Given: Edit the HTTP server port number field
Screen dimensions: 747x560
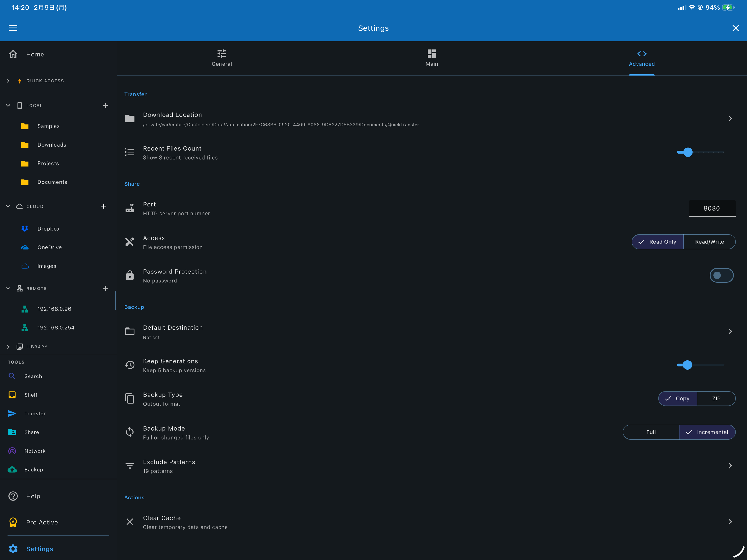Looking at the screenshot, I should point(712,208).
